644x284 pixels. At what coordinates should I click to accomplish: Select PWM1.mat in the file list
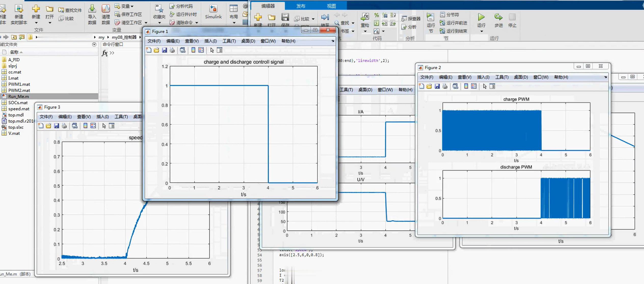[19, 84]
